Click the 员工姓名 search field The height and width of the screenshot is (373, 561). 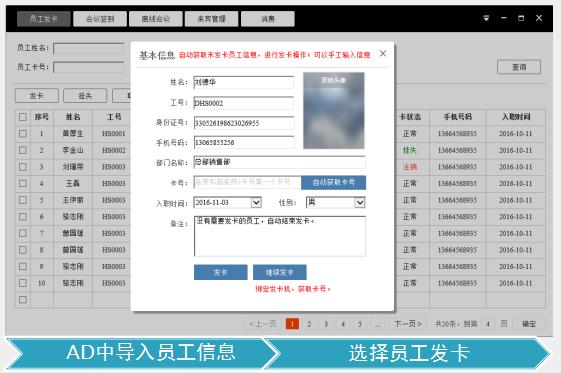(89, 48)
